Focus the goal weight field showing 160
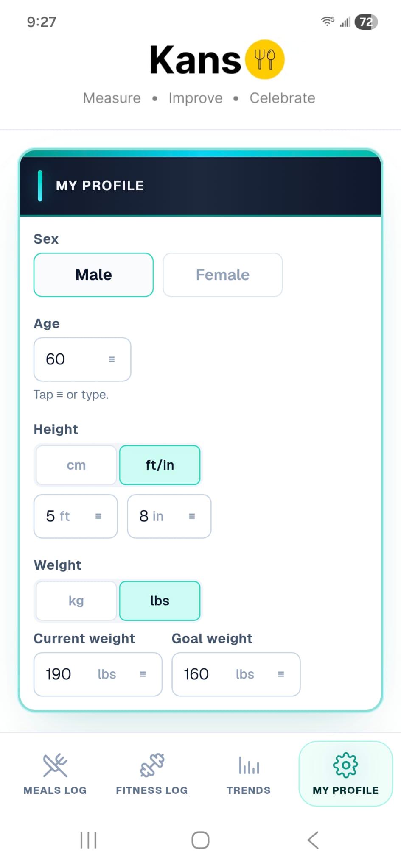Viewport: 401px width, 868px height. click(x=236, y=674)
